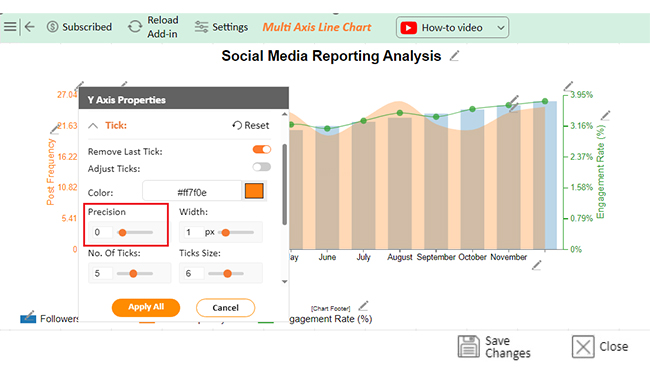Click the Ticks Size slider handle

227,274
